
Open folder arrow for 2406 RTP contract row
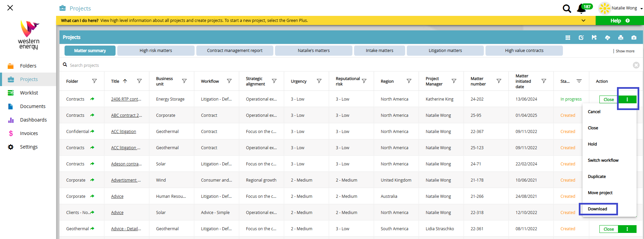pos(92,99)
